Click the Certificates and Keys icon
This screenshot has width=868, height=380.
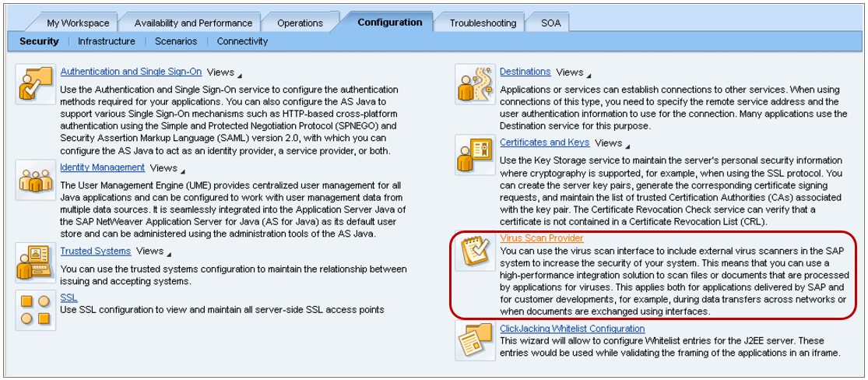pos(475,155)
